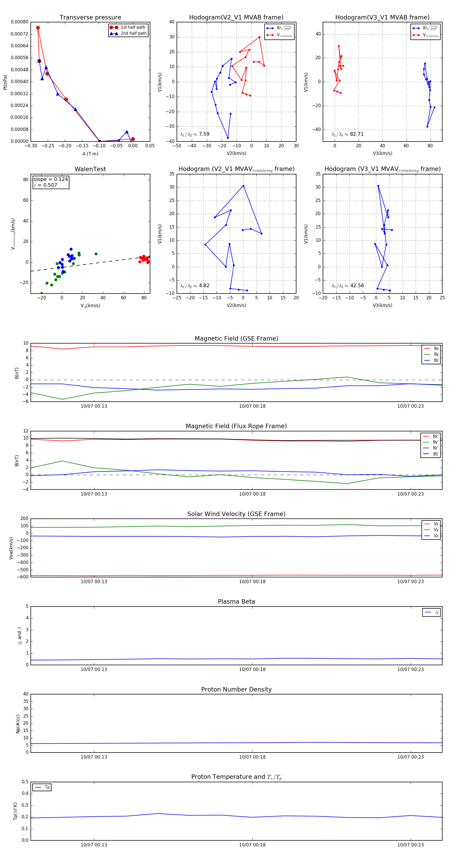Image resolution: width=473 pixels, height=868 pixels.
Task: Click the "r = 0.507" annotation
Action: pyautogui.click(x=45, y=185)
